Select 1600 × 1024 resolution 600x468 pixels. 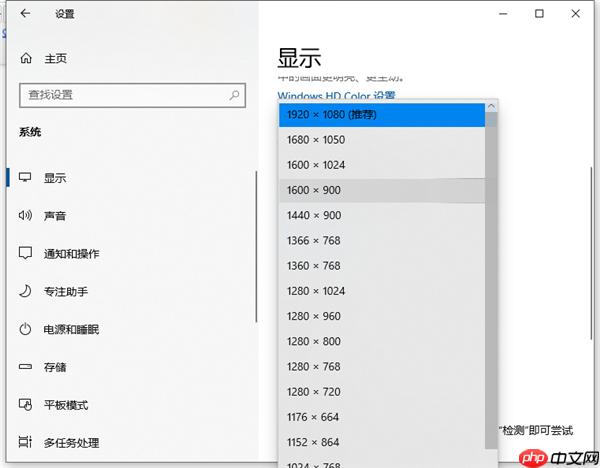[382, 165]
